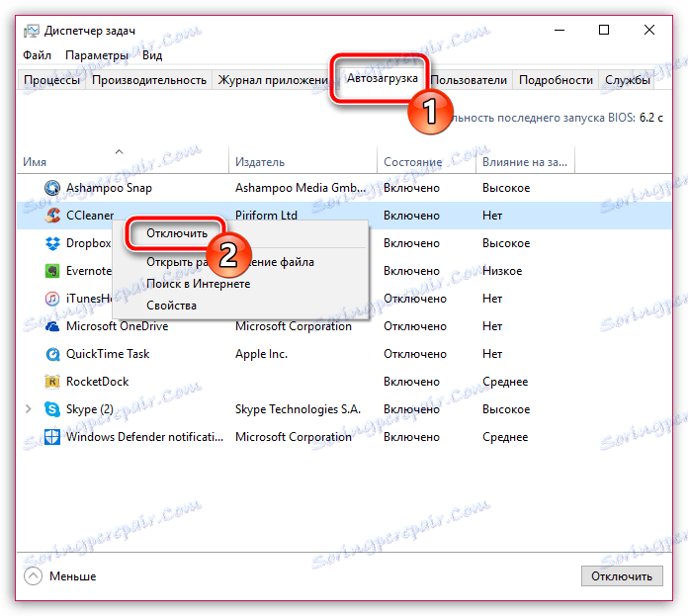Expand the Skype (2) group
688x616 pixels.
coord(29,409)
